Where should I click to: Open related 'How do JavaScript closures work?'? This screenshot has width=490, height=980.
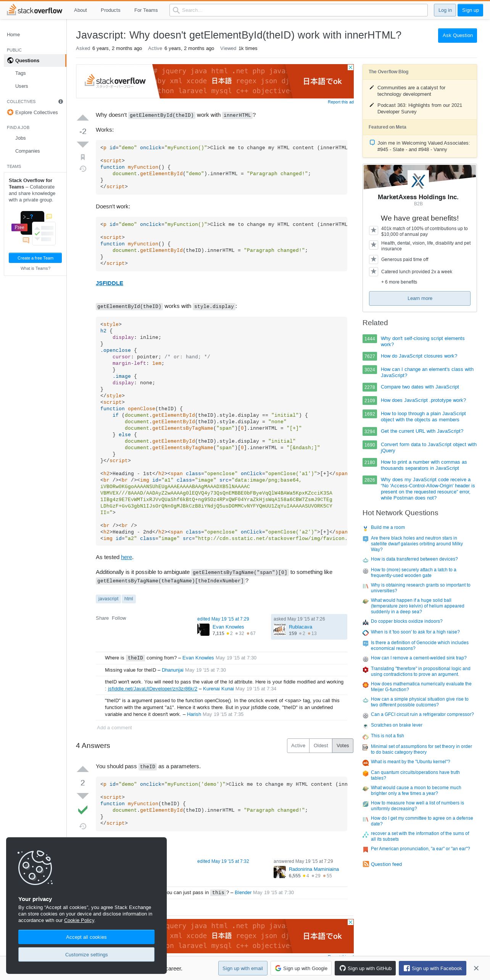[x=419, y=356]
